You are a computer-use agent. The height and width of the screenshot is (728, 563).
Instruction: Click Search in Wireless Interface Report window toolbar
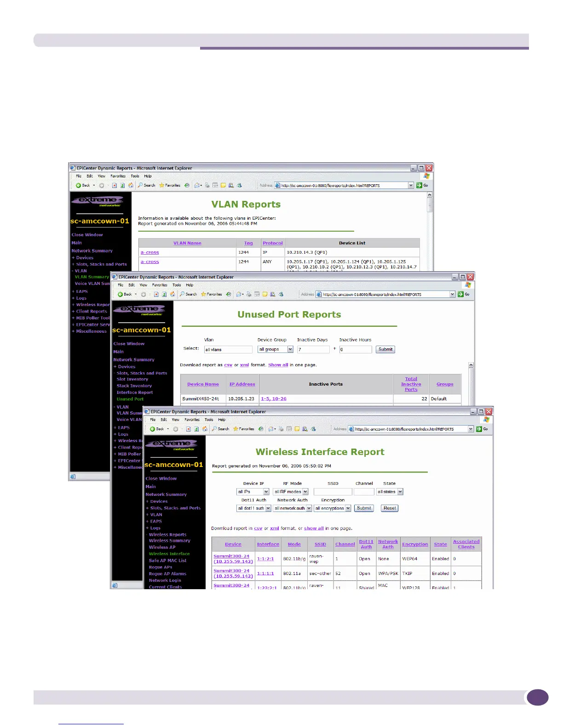pos(220,429)
